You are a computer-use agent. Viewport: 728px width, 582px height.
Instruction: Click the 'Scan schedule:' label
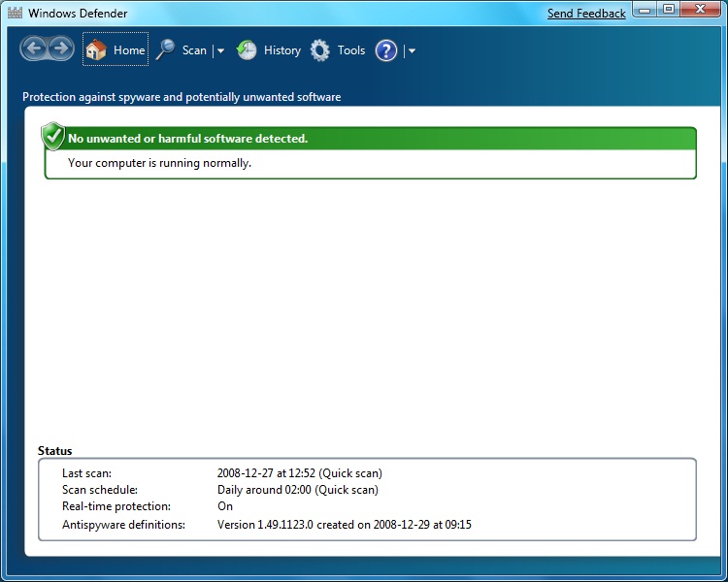click(x=100, y=490)
